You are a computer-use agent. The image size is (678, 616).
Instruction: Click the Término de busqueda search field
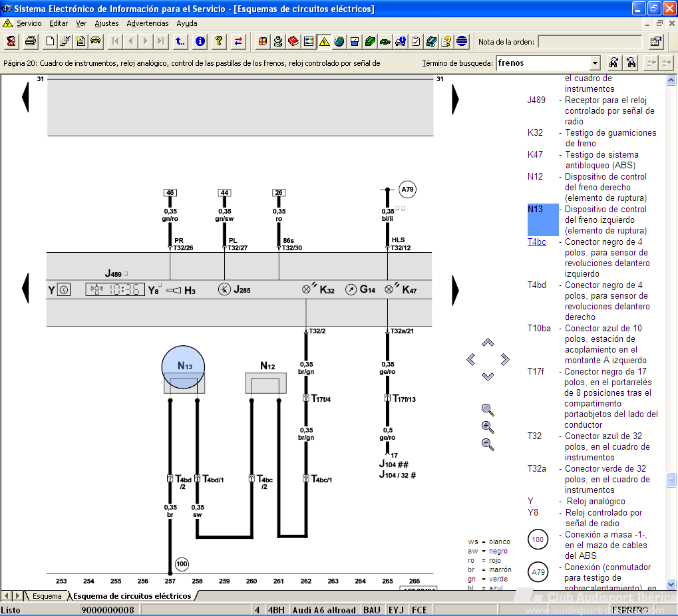[544, 63]
